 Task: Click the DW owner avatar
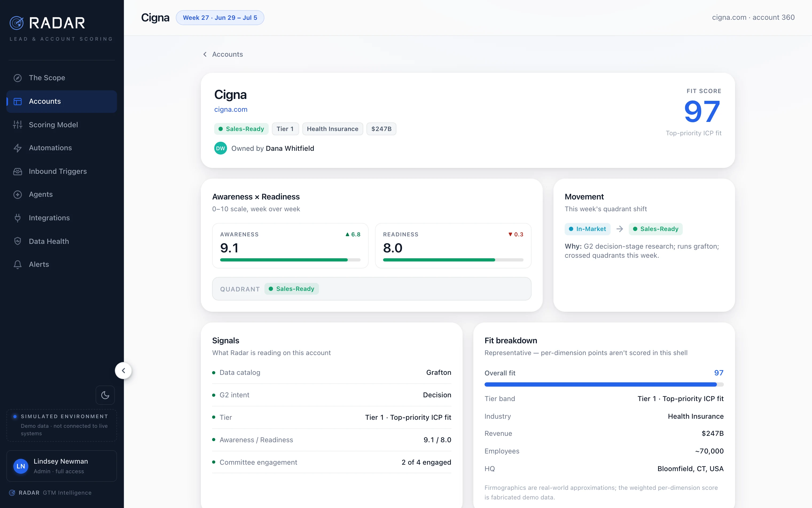(x=220, y=148)
